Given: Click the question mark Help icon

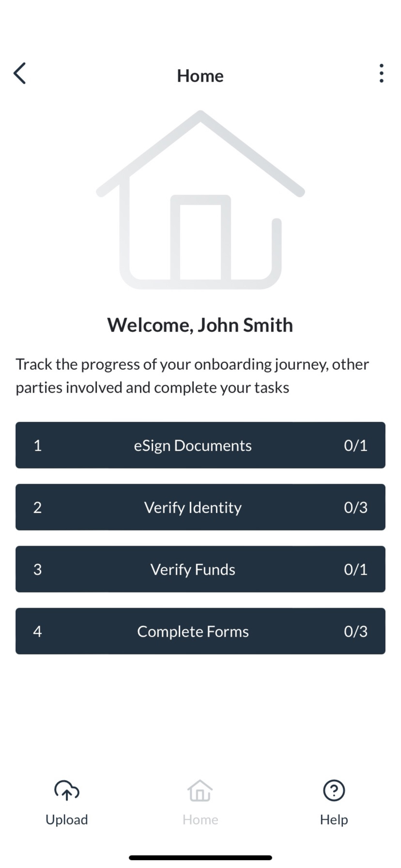Looking at the screenshot, I should coord(334,790).
